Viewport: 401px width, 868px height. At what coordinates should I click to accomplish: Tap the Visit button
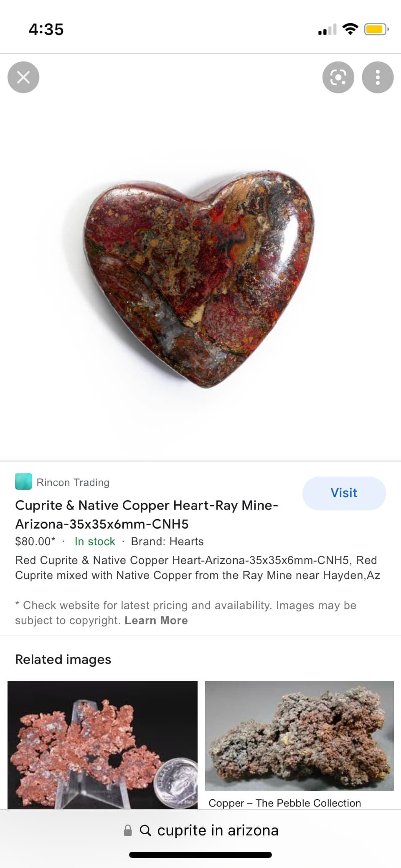(x=344, y=493)
